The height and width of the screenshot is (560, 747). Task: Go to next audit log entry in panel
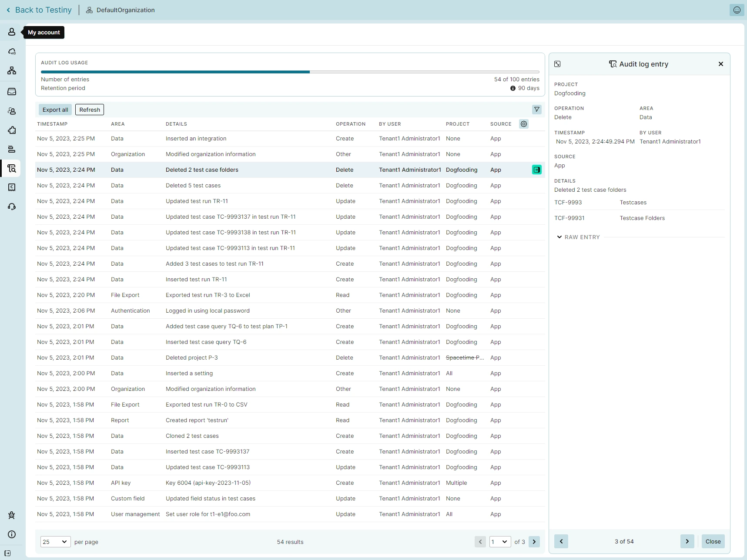pos(687,541)
